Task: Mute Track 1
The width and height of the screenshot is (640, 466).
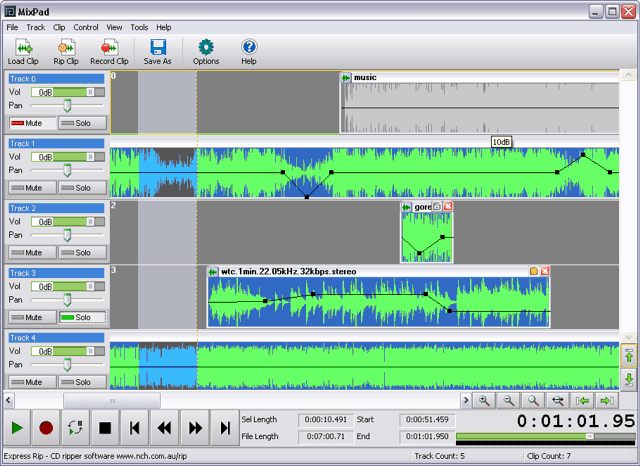Action: point(32,188)
